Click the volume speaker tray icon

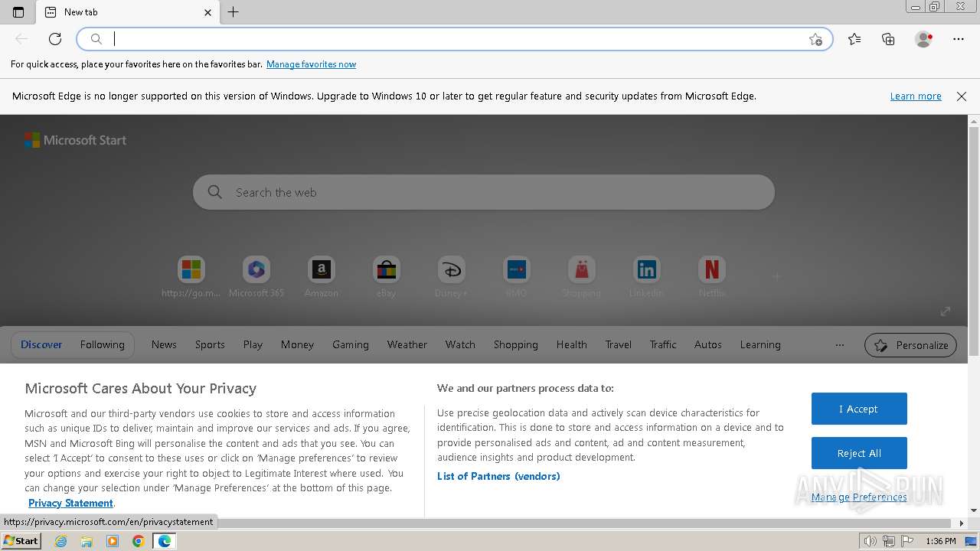click(x=871, y=541)
